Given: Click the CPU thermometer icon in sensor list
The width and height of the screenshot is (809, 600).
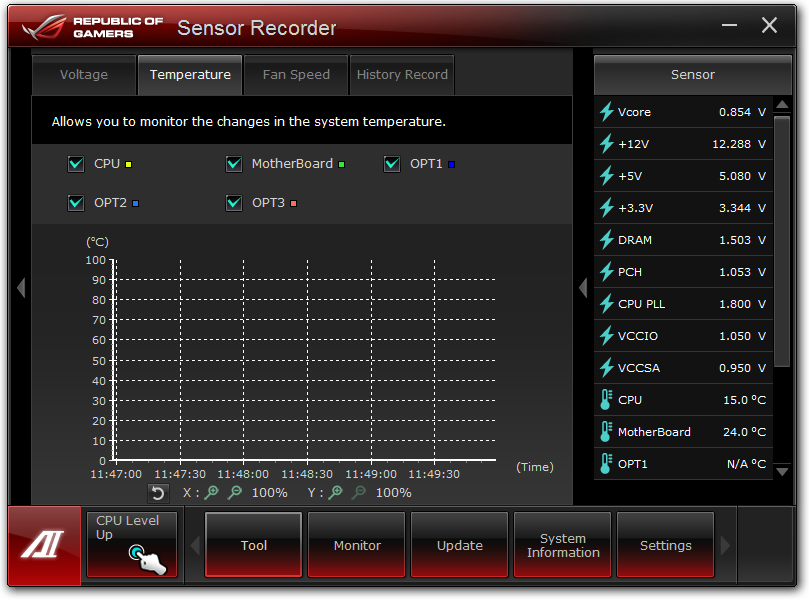Looking at the screenshot, I should 606,399.
